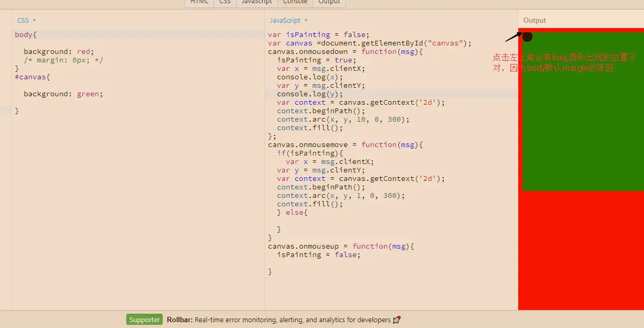Screen dimensions: 644x328
Task: Click the Output panel header label
Action: point(535,20)
